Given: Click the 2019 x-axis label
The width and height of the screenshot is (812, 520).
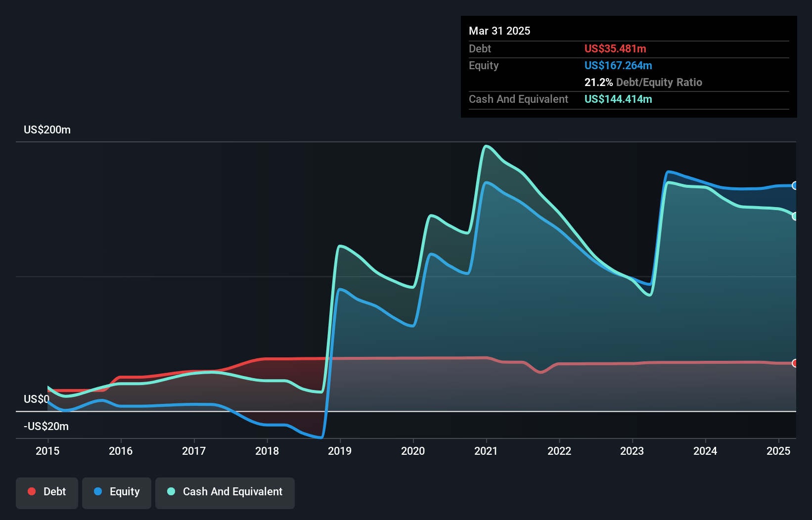Looking at the screenshot, I should point(340,451).
